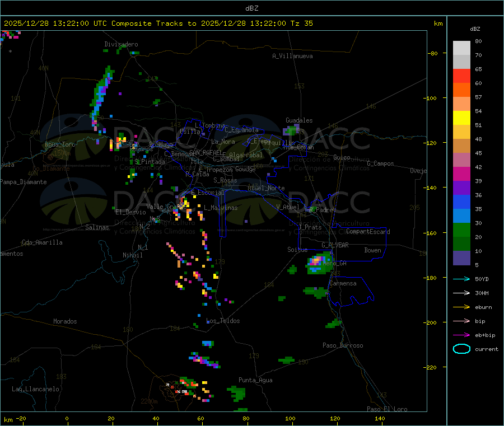Image resolution: width=504 pixels, height=426 pixels.
Task: Click the '140' tick on the horizontal axis
Action: pyautogui.click(x=380, y=418)
